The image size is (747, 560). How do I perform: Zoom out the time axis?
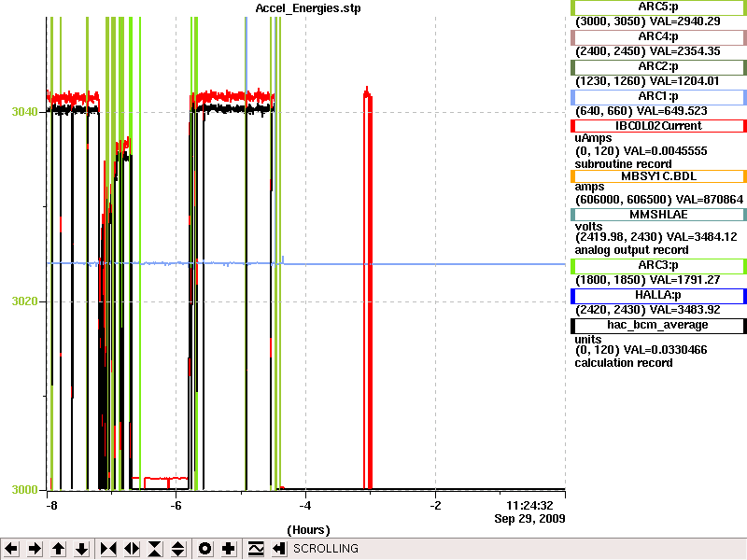[132, 549]
